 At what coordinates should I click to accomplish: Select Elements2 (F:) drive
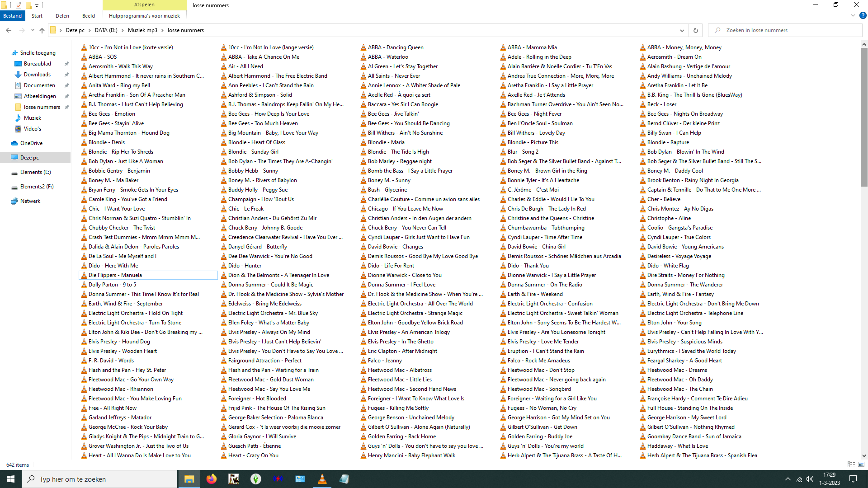pyautogui.click(x=37, y=187)
